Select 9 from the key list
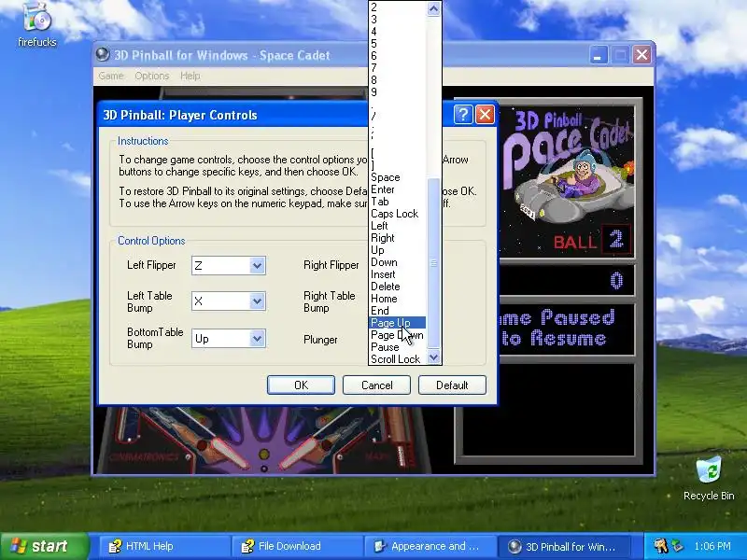The image size is (747, 560). (x=398, y=92)
